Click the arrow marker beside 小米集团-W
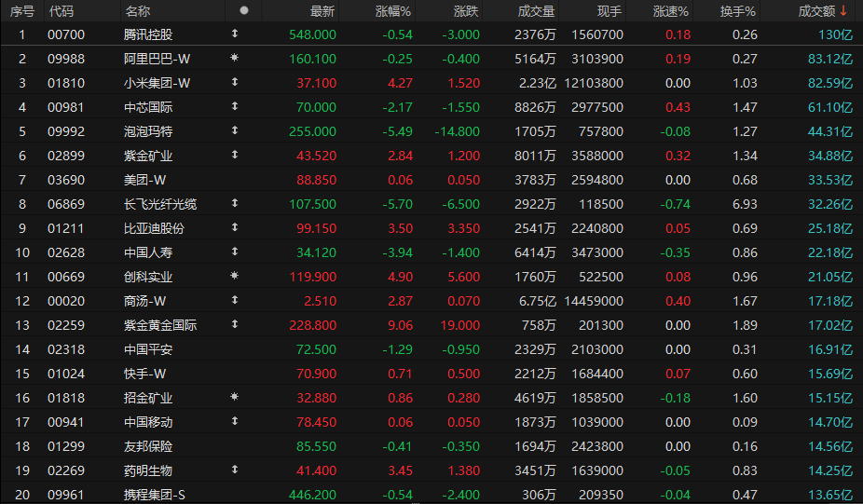Viewport: 863px width, 504px height. (x=235, y=82)
